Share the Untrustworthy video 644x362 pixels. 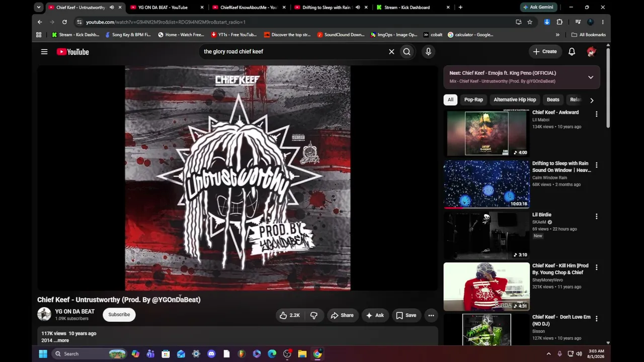342,315
